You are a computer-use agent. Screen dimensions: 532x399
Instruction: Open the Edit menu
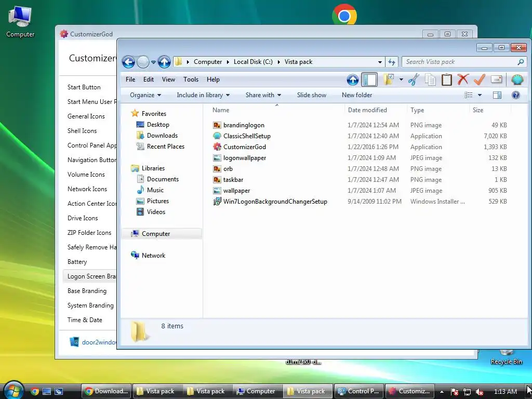click(148, 79)
